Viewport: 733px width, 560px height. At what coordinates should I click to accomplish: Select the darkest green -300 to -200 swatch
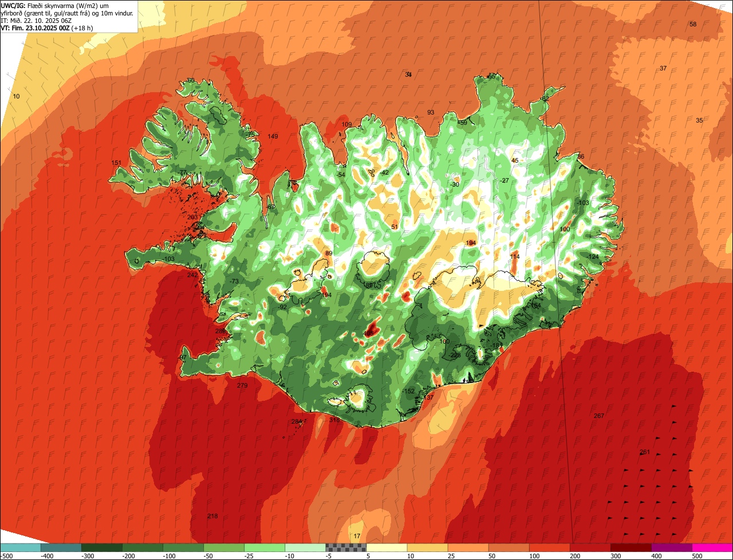101,547
